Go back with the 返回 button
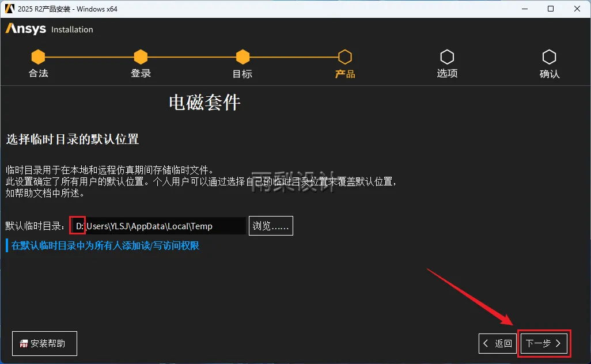Screen dimensions: 591x364 (498, 343)
